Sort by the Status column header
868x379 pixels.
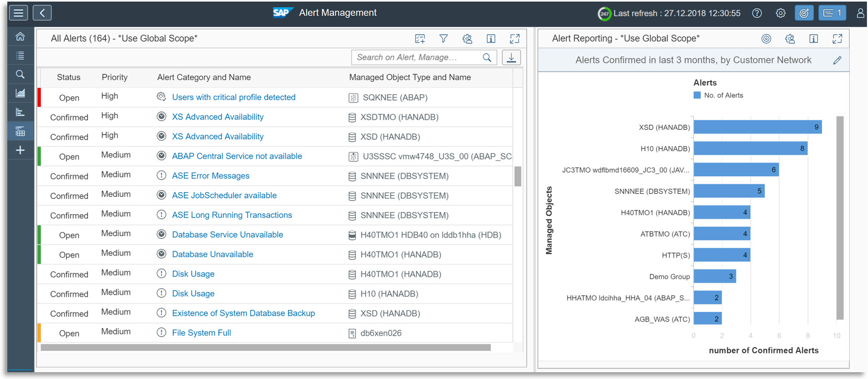69,77
